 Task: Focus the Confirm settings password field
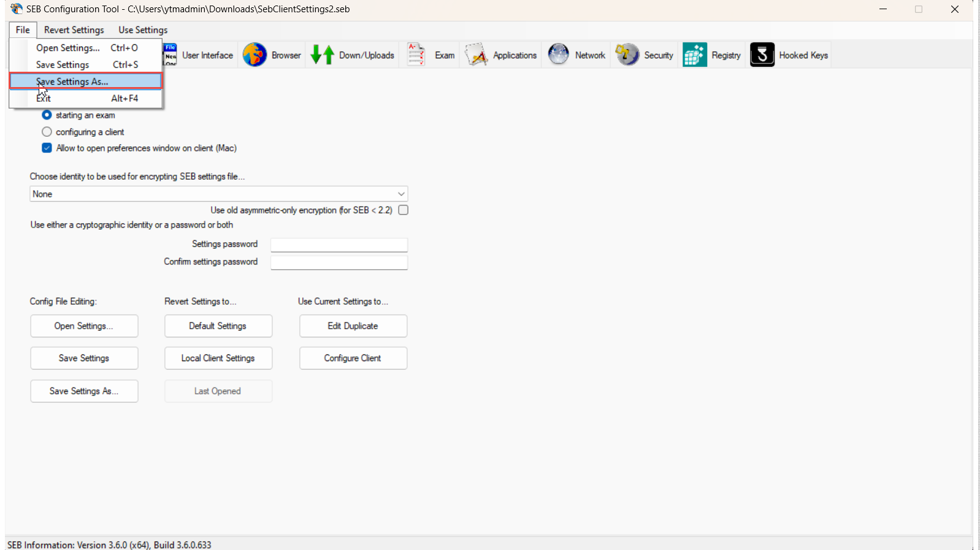[339, 262]
